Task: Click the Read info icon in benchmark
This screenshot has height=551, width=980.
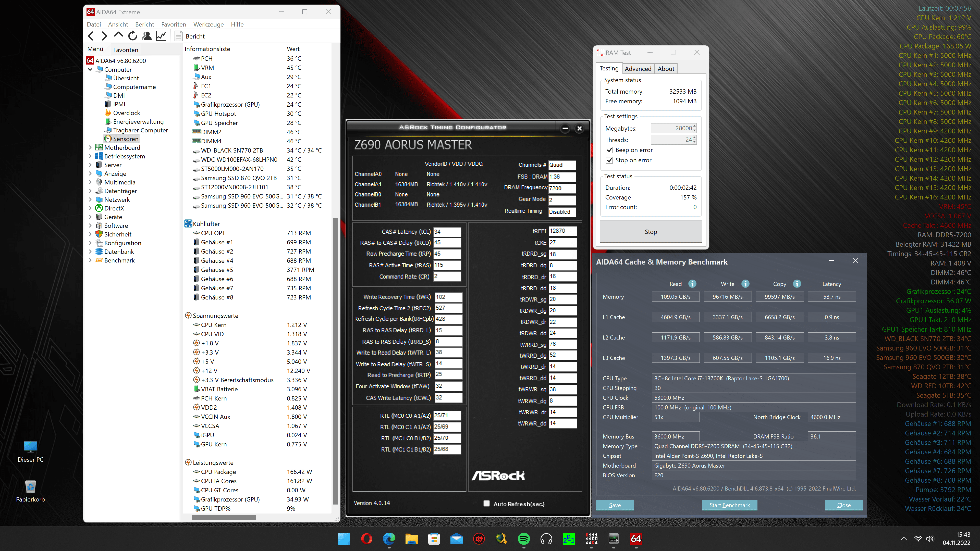Action: pos(692,284)
